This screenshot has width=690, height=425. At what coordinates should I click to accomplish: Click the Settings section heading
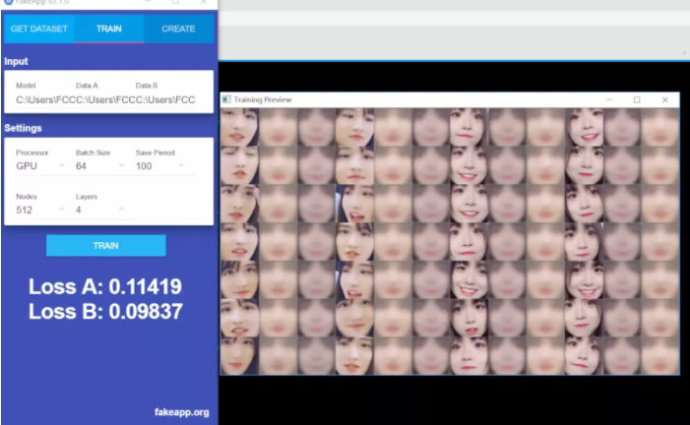[x=23, y=128]
